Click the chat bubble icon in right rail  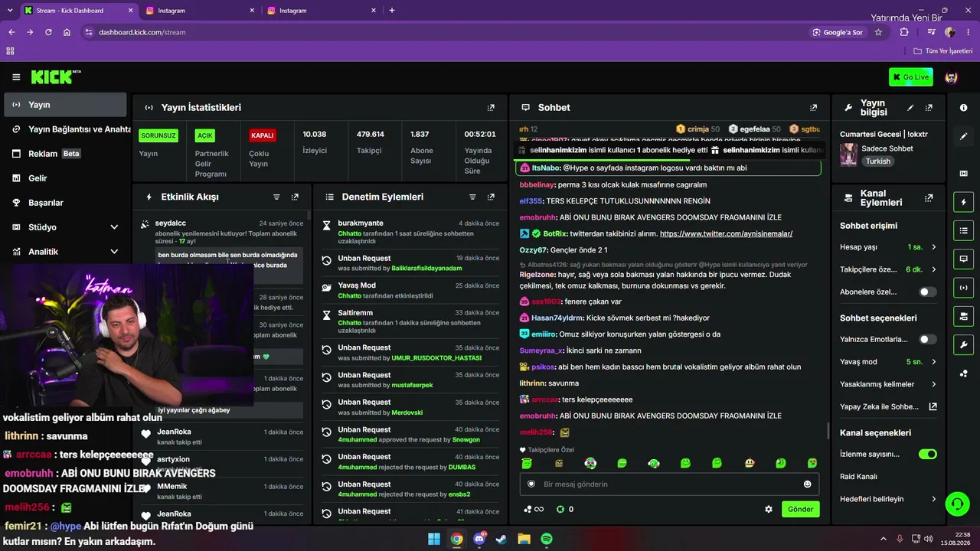pyautogui.click(x=963, y=259)
